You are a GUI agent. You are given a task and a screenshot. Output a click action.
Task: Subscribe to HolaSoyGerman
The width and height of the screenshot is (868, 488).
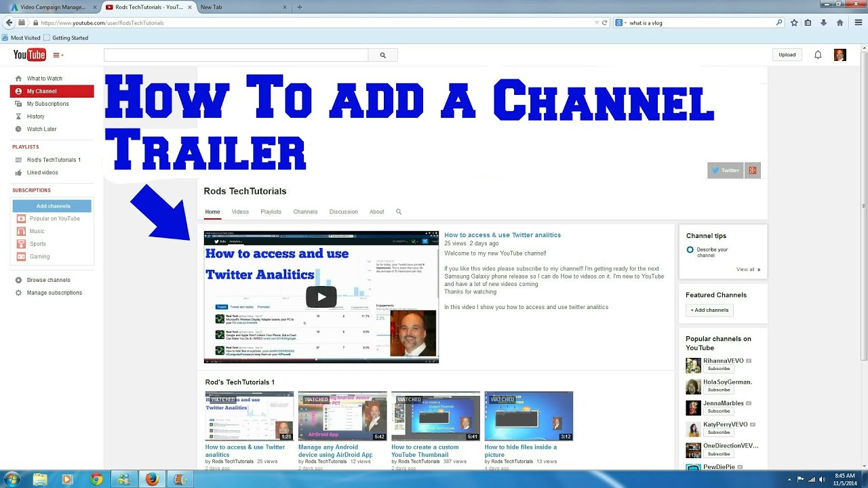719,390
